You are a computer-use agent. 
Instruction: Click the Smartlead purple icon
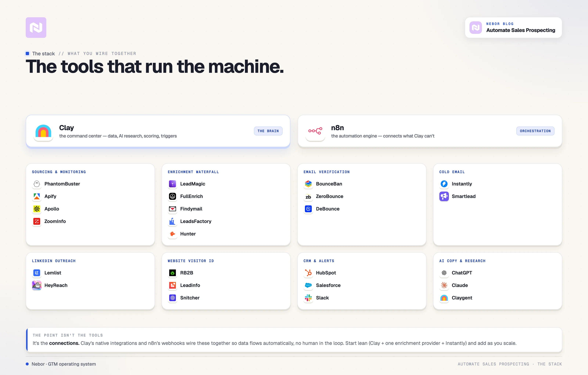tap(444, 196)
